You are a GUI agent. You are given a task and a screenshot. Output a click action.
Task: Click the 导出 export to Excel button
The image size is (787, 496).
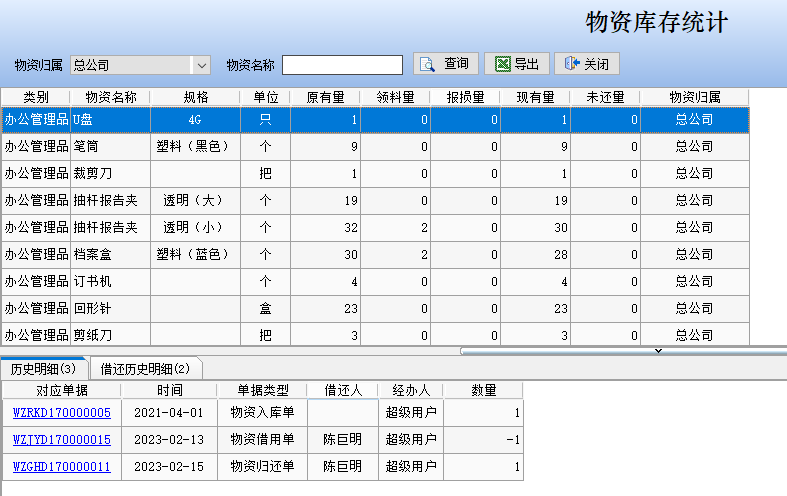516,64
